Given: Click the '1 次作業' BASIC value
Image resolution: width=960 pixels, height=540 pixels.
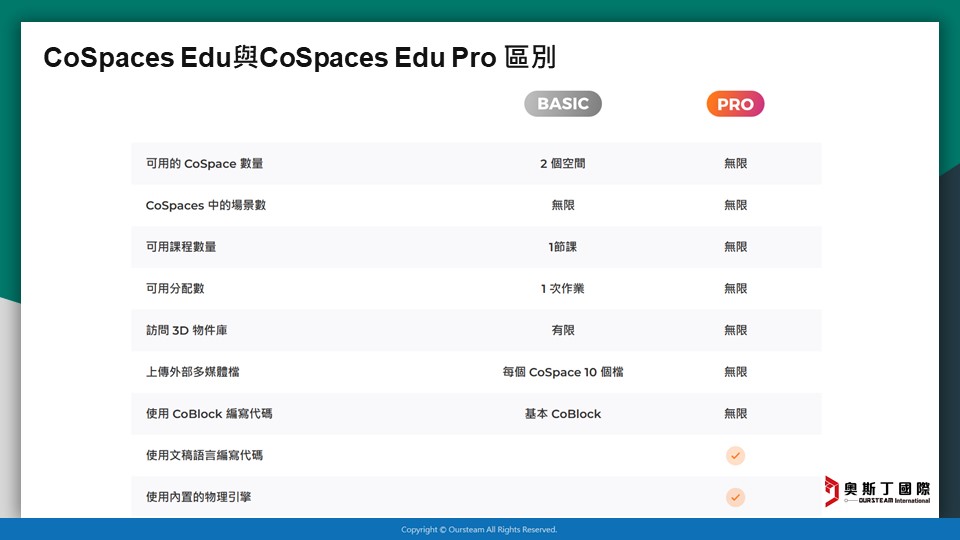Looking at the screenshot, I should point(563,288).
